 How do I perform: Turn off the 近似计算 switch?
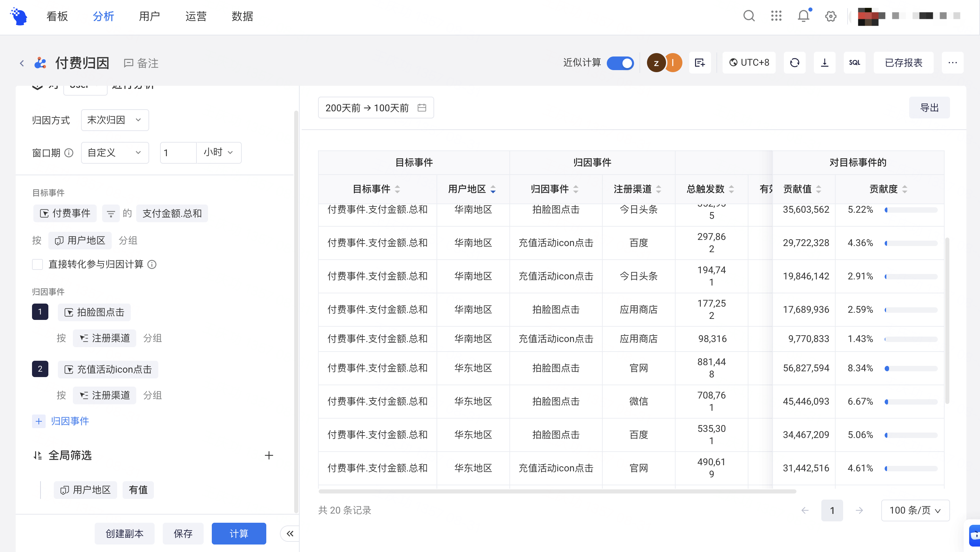(620, 63)
